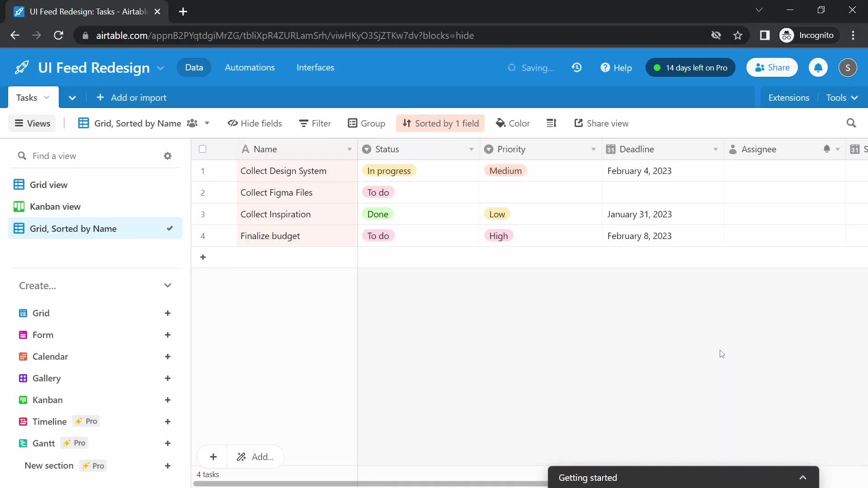Click the Group icon in toolbar
This screenshot has height=488, width=868.
pyautogui.click(x=366, y=123)
